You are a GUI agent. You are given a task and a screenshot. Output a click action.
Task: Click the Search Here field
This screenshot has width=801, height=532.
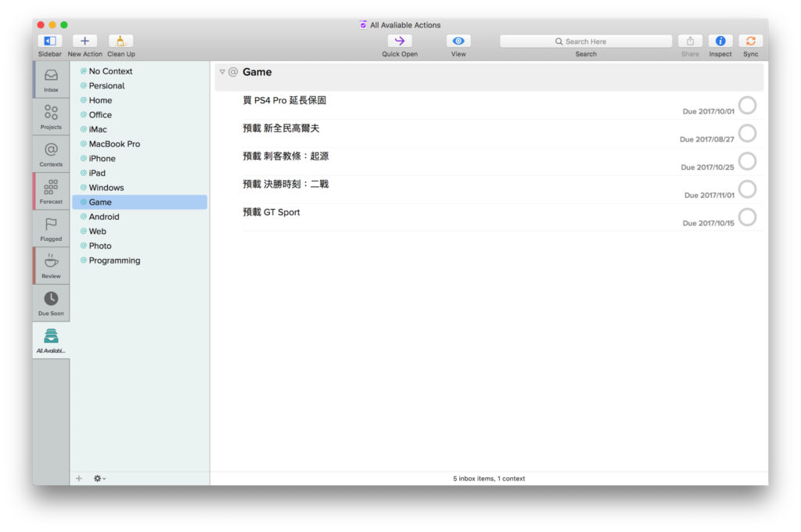point(586,41)
